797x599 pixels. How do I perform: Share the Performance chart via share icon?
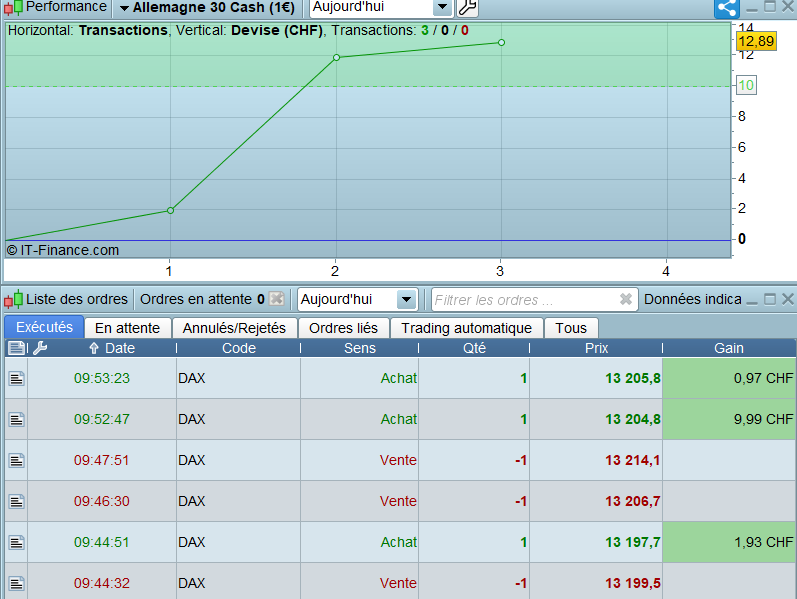tap(727, 8)
